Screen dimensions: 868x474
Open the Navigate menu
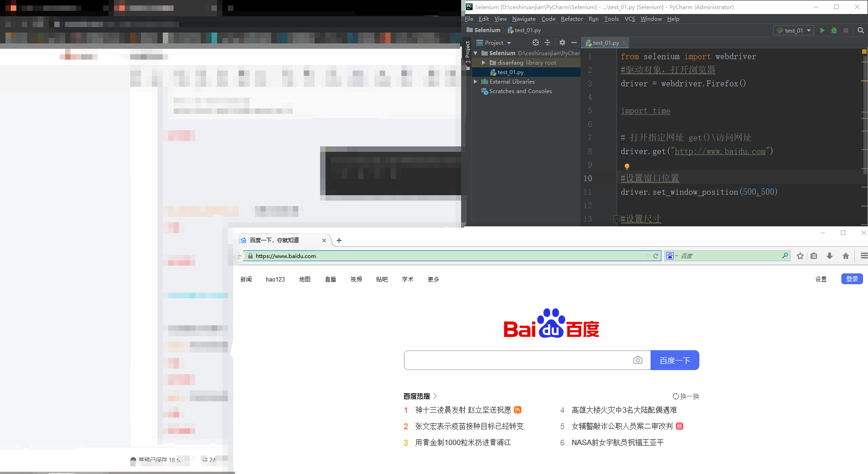point(524,19)
